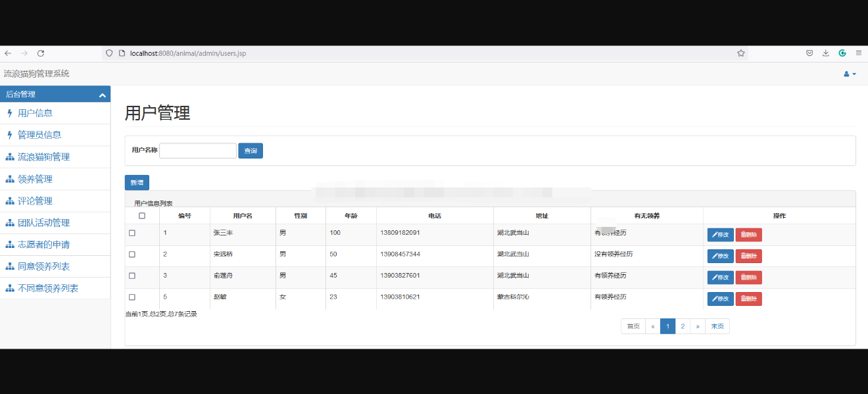Viewport: 868px width, 394px height.
Task: Open the Pocket save icon
Action: [809, 53]
